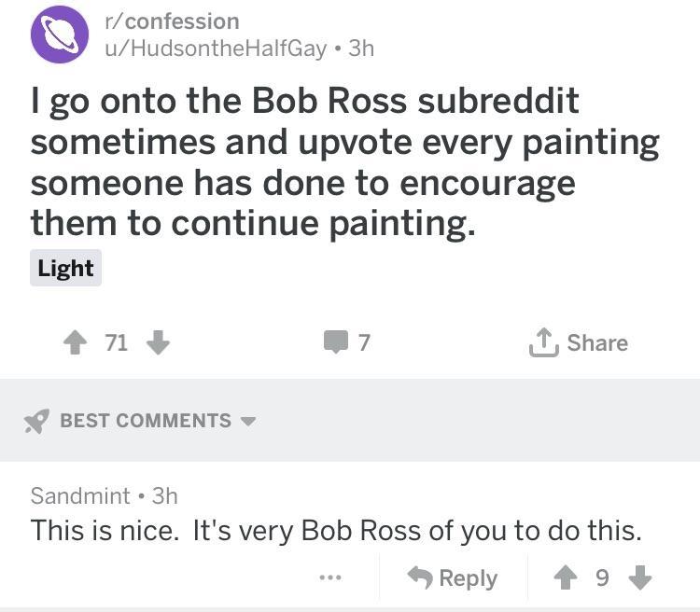Screen dimensions: 700x612
Task: Upvote Sandmint's comment
Action: pyautogui.click(x=566, y=578)
